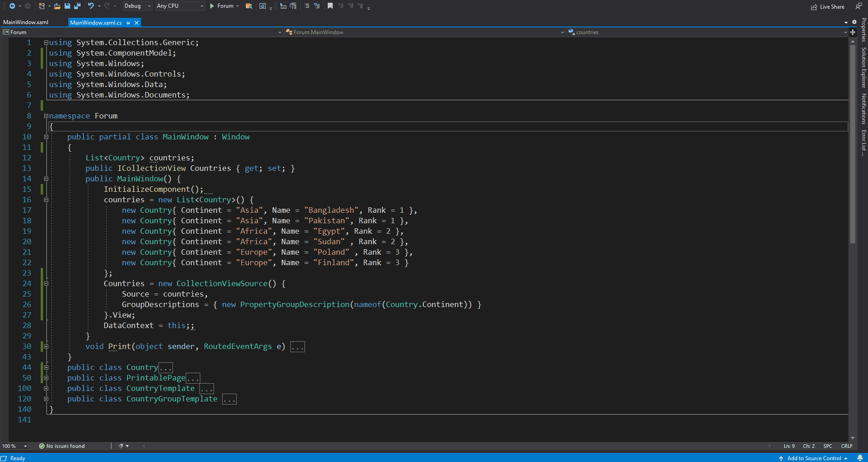The image size is (868, 462).
Task: Collapse the CollectionViewSource initializer block
Action: pos(46,283)
